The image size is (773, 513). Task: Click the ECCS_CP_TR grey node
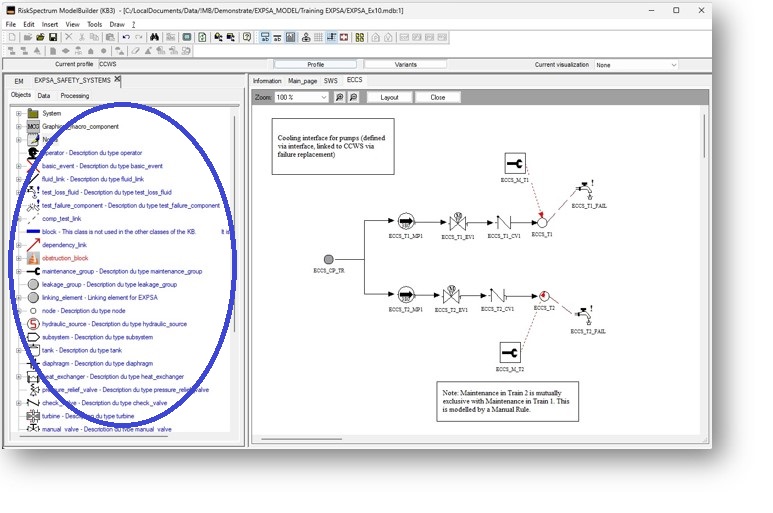(x=329, y=259)
